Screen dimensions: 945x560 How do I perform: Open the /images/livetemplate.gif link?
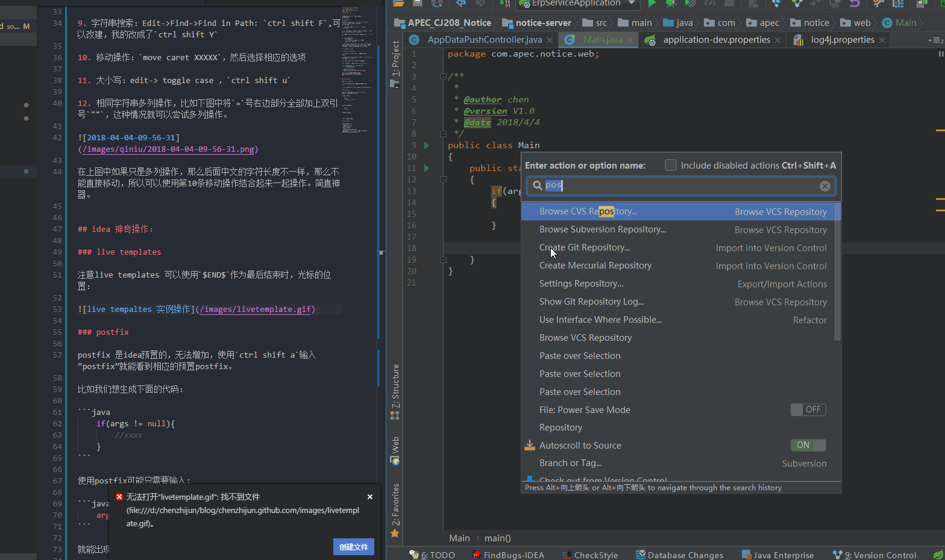click(256, 310)
